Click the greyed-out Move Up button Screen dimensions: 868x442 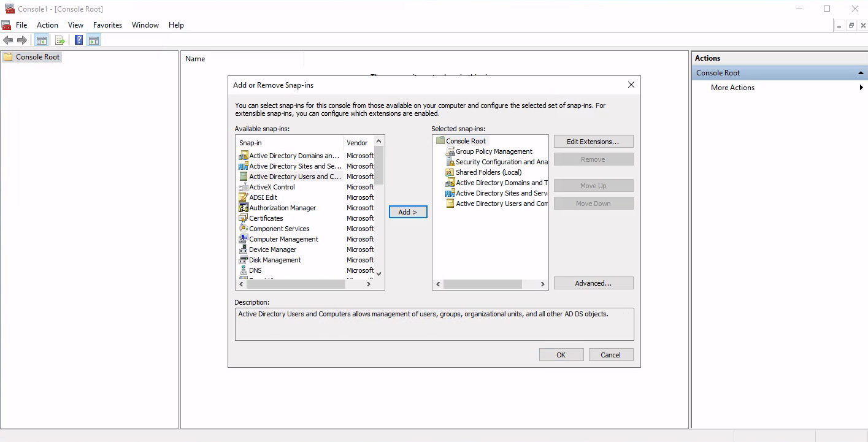[x=593, y=186]
